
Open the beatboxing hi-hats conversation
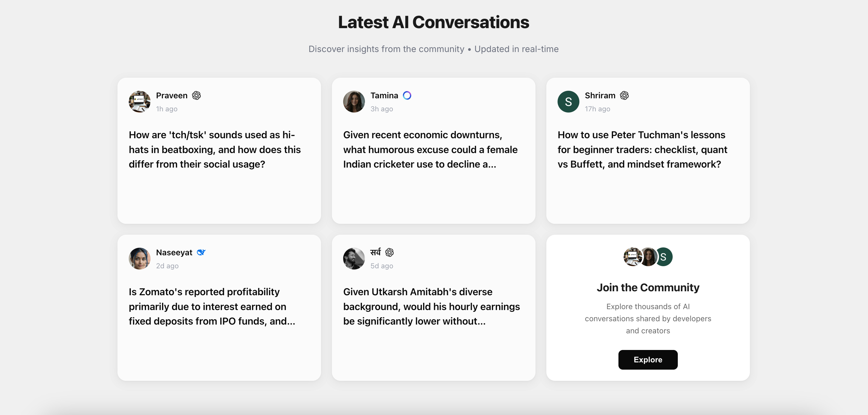[x=215, y=149]
